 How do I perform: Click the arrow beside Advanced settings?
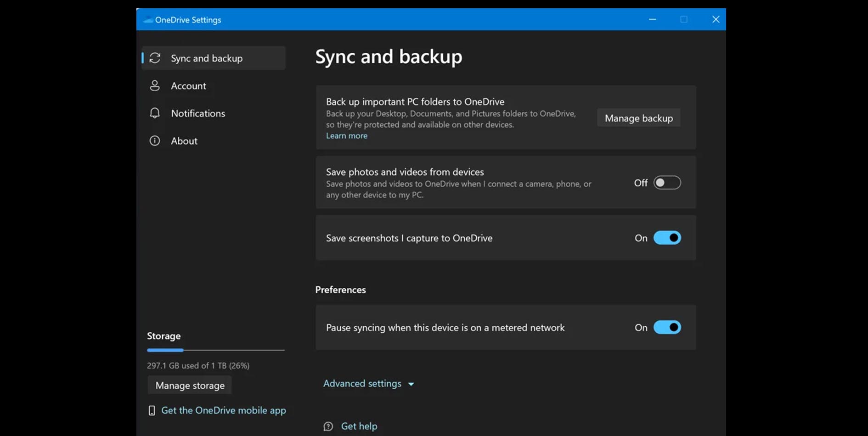point(411,384)
